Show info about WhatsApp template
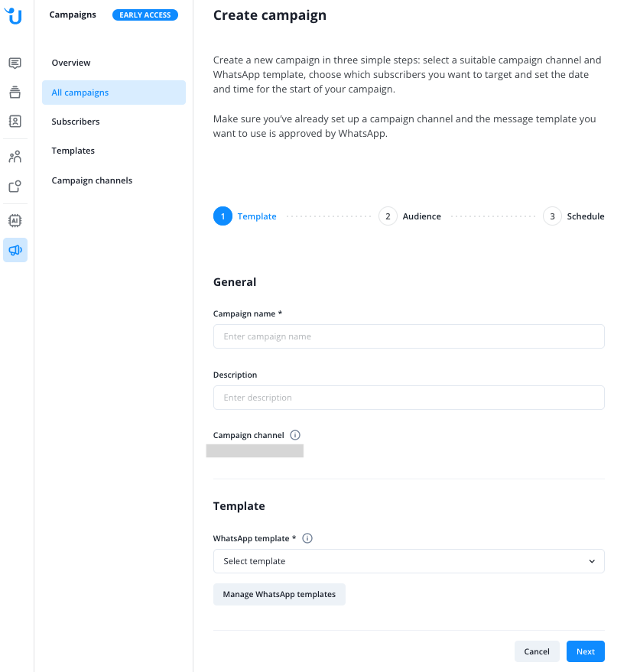 [307, 538]
